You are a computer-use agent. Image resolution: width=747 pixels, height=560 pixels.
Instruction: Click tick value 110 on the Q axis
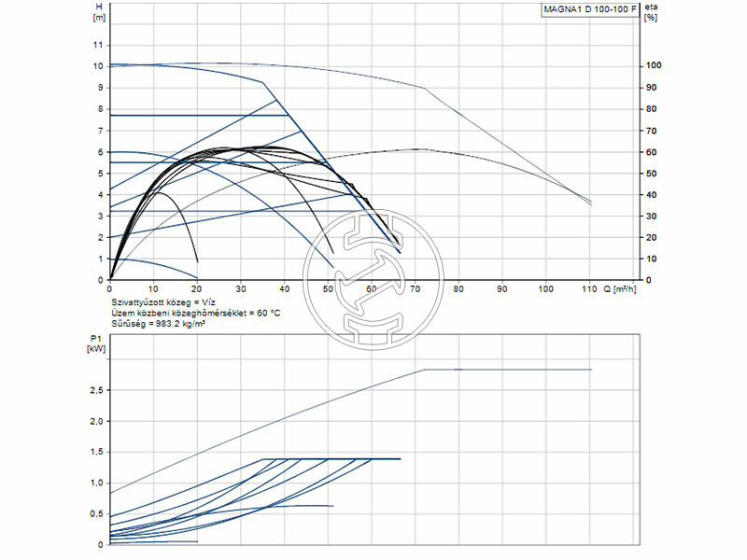(589, 288)
